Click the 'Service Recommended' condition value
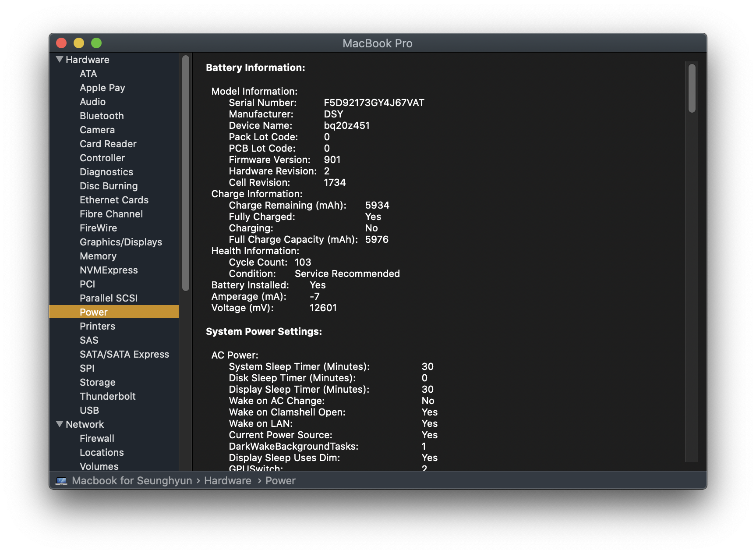The image size is (756, 554). click(347, 273)
